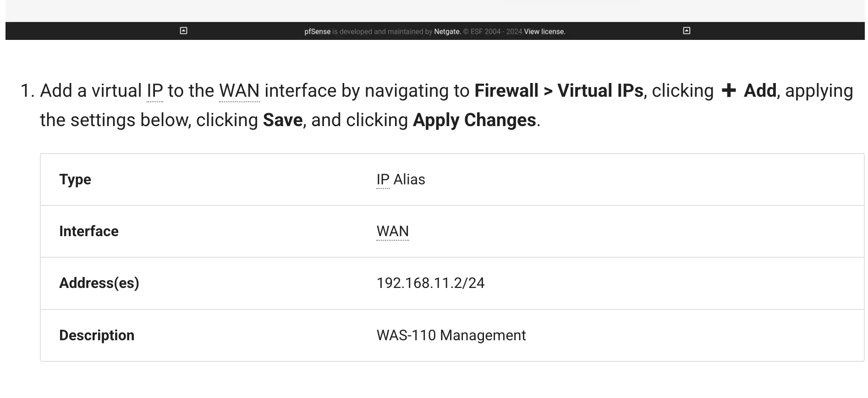Click the plus icon before Add
The height and width of the screenshot is (398, 868).
click(728, 91)
